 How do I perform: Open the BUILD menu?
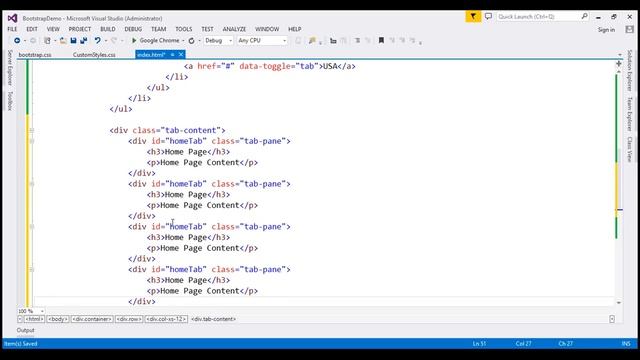tap(108, 29)
